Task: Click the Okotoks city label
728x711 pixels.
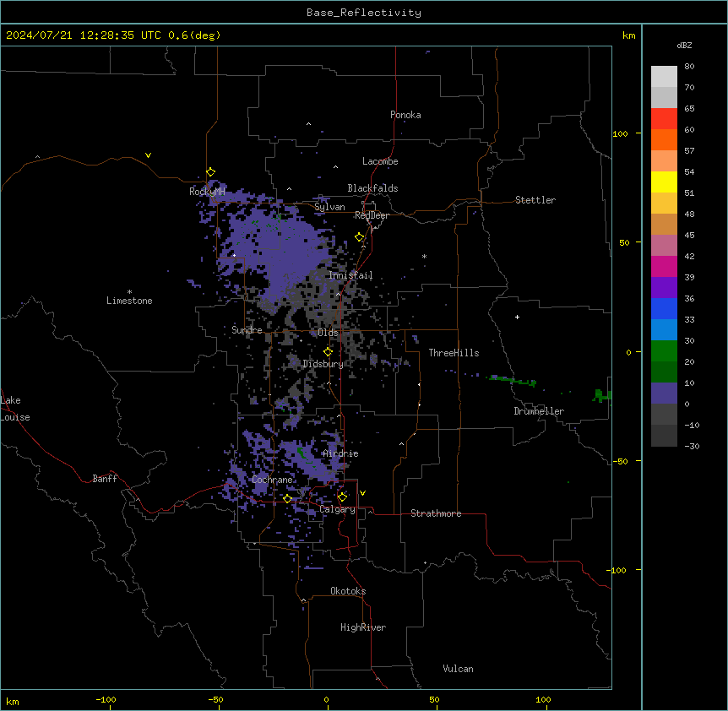Action: [x=348, y=591]
